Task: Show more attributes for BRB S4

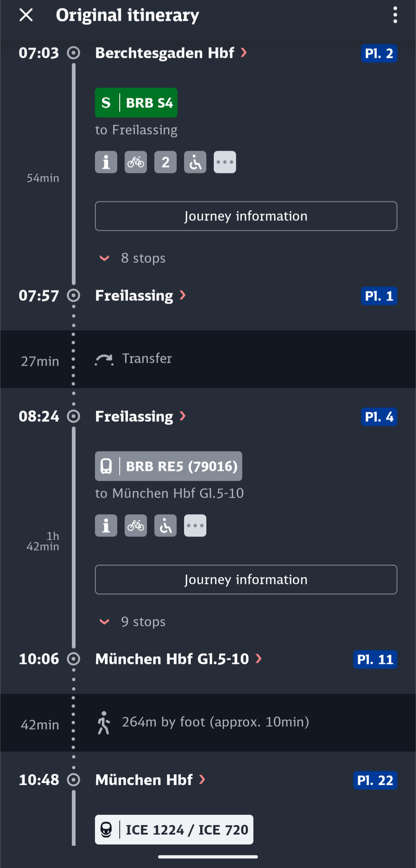Action: (x=225, y=162)
